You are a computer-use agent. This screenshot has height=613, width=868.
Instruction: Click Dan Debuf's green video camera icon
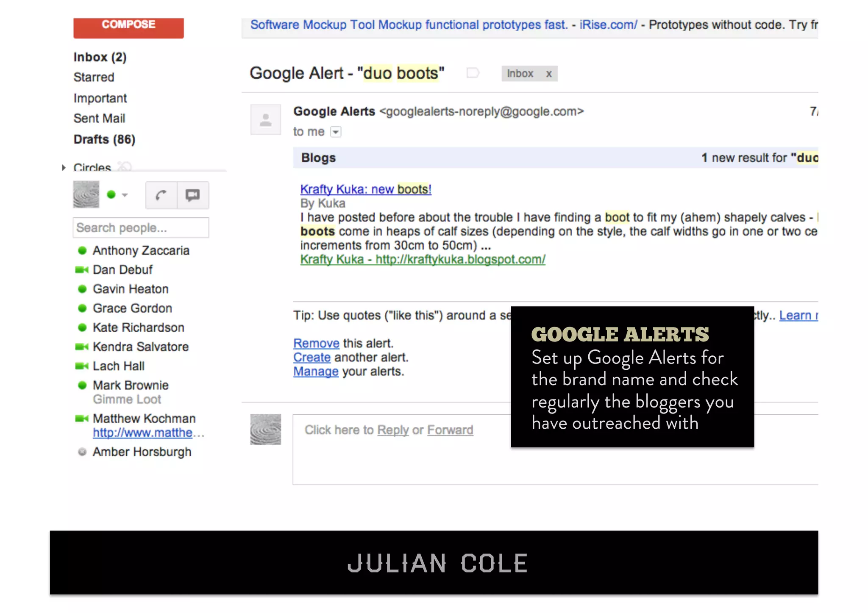(81, 270)
